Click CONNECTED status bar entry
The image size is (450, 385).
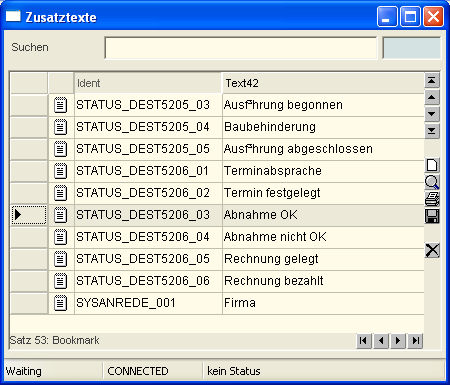tap(138, 371)
